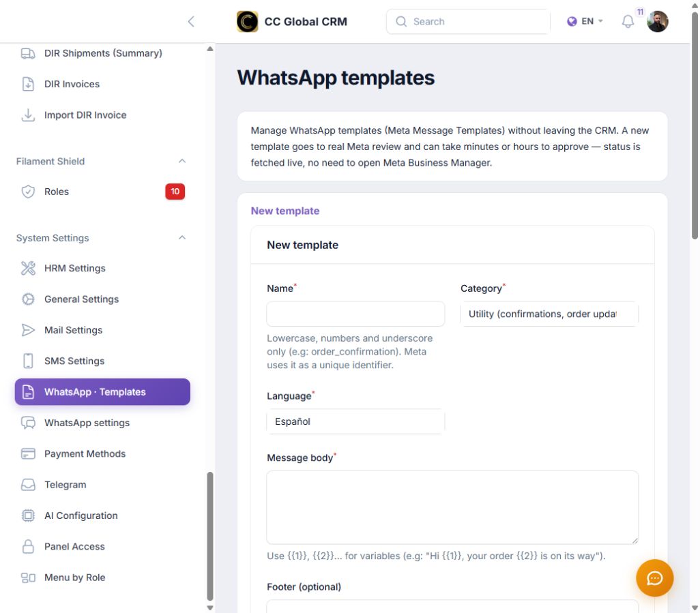Click the WhatsApp Templates document icon
700x613 pixels.
tap(28, 392)
